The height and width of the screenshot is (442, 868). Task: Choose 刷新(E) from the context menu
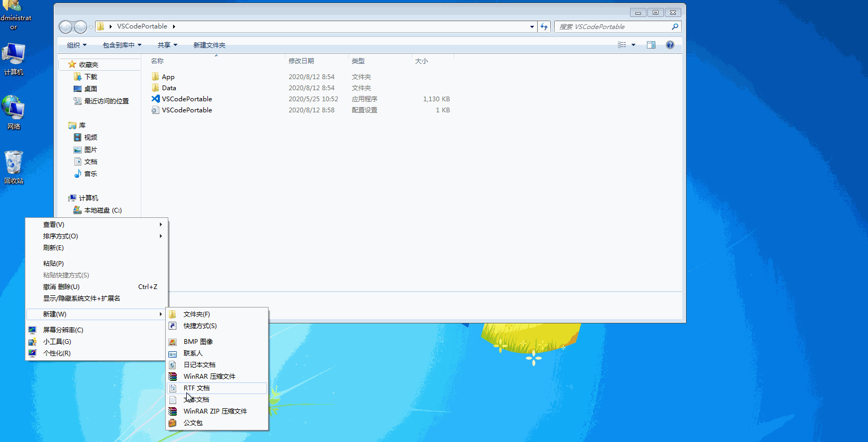coord(97,248)
